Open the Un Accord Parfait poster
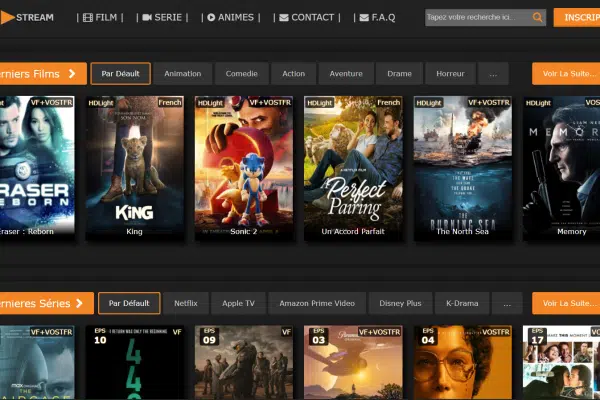 [353, 168]
